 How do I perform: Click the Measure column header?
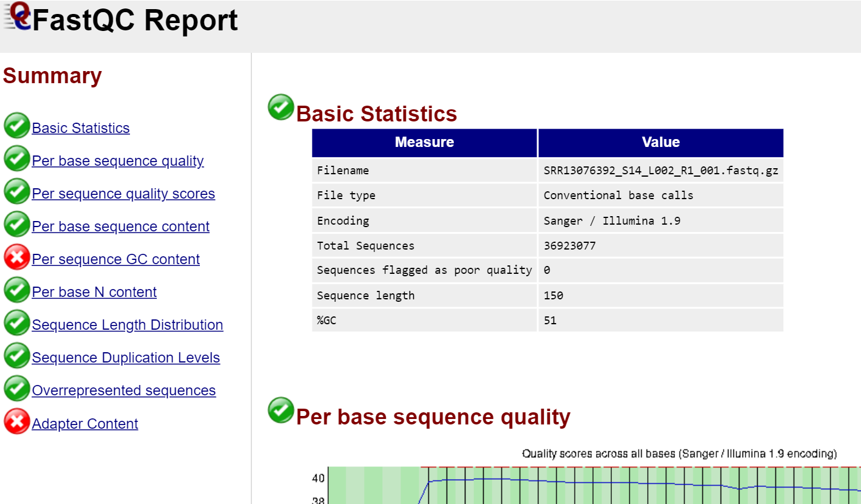point(425,143)
